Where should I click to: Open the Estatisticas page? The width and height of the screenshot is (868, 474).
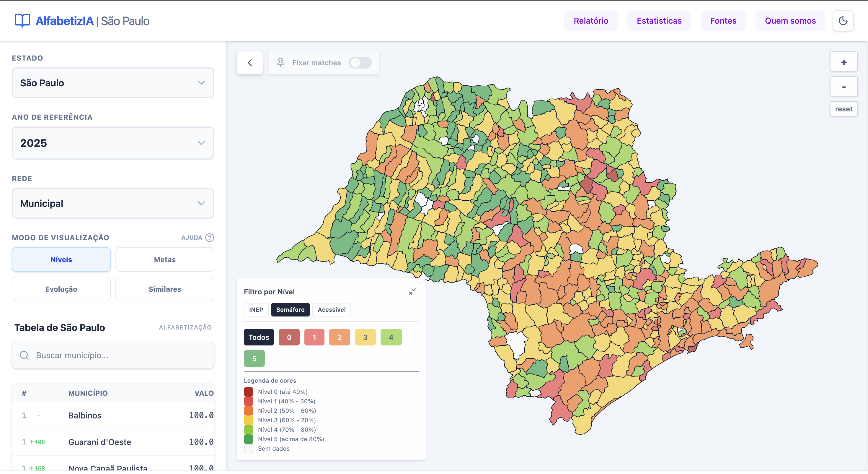click(659, 21)
